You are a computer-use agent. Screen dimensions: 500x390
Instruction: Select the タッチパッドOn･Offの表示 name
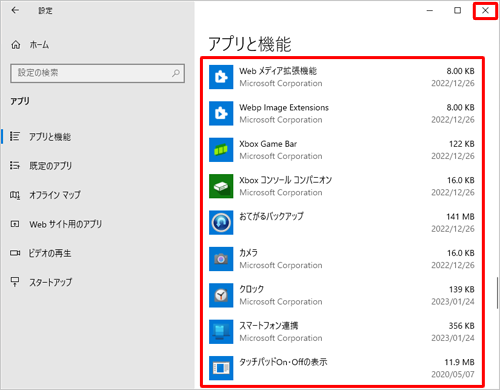[x=283, y=362]
